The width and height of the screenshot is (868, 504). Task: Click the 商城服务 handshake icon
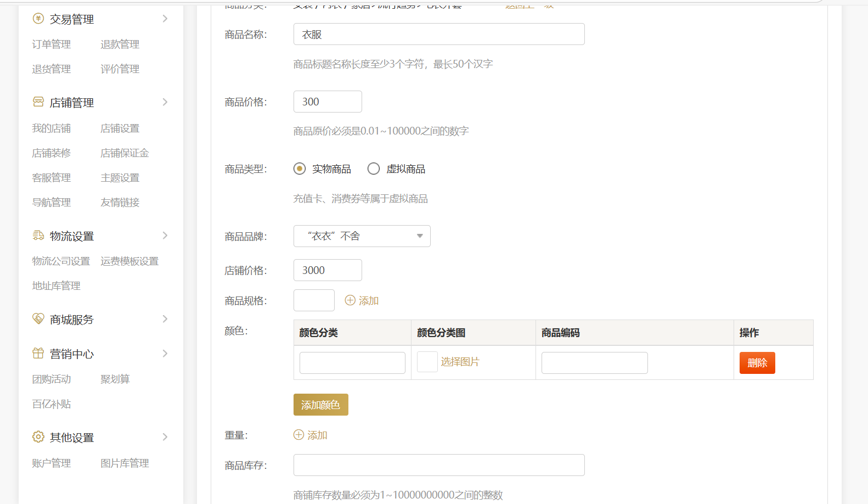pyautogui.click(x=38, y=319)
